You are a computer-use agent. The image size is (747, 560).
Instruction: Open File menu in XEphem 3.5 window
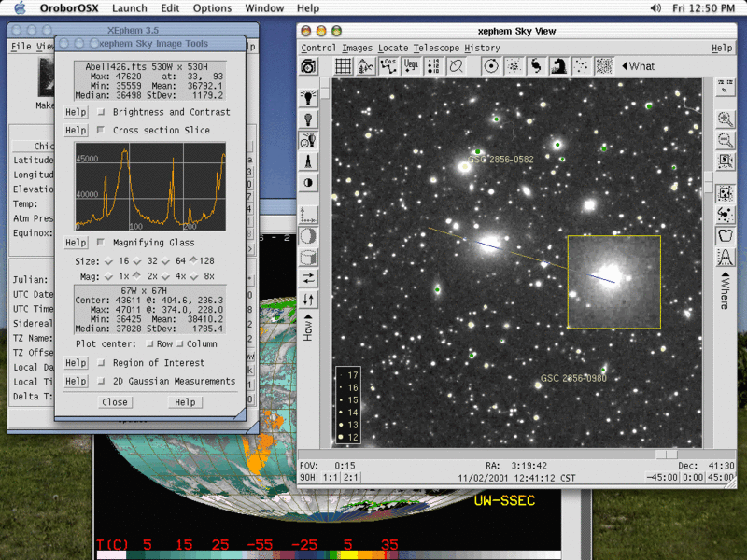pyautogui.click(x=21, y=46)
